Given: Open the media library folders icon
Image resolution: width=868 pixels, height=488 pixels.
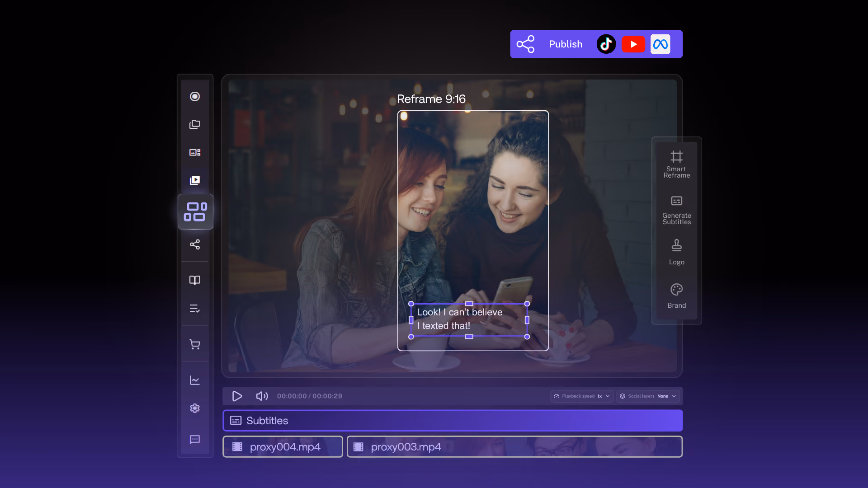Looking at the screenshot, I should pyautogui.click(x=195, y=124).
